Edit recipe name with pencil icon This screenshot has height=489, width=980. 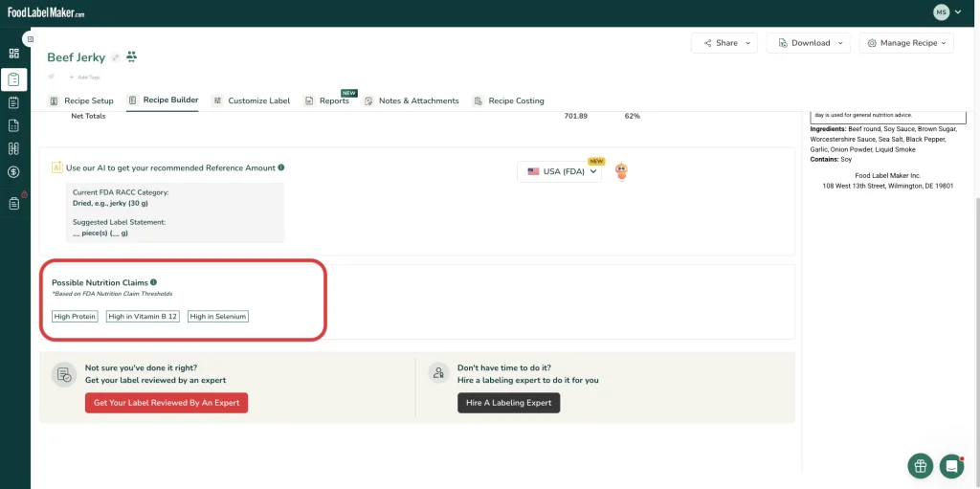tap(115, 57)
